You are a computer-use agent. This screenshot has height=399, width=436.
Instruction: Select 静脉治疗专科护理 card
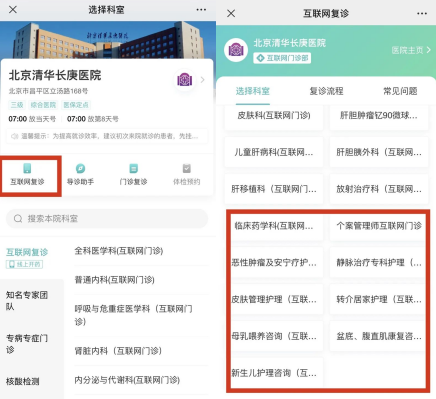[378, 262]
